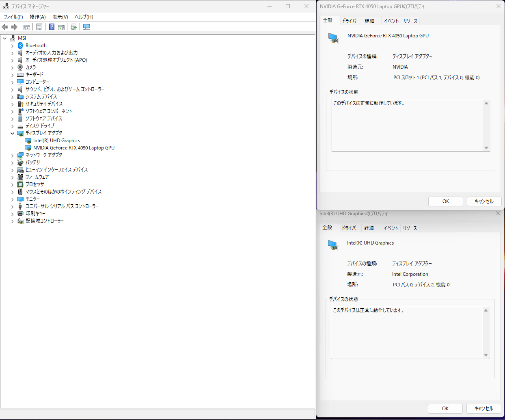This screenshot has width=505, height=420.
Task: Collapse the ディスプレイ アダプター category
Action: (12, 133)
